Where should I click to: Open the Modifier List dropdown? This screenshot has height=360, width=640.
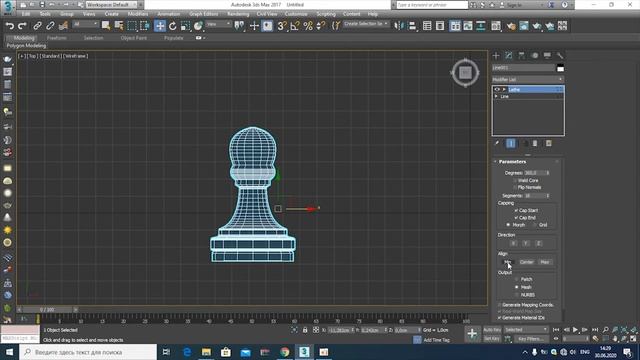pyautogui.click(x=527, y=79)
